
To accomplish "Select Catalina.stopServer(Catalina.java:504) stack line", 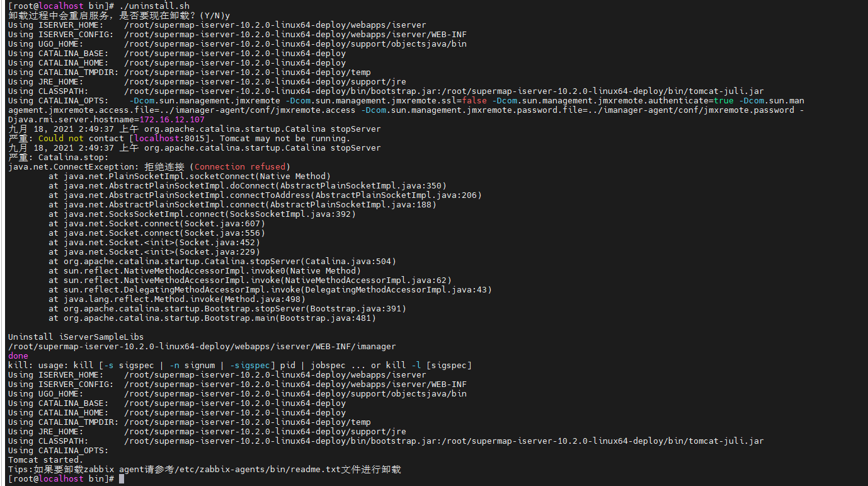I will point(222,261).
